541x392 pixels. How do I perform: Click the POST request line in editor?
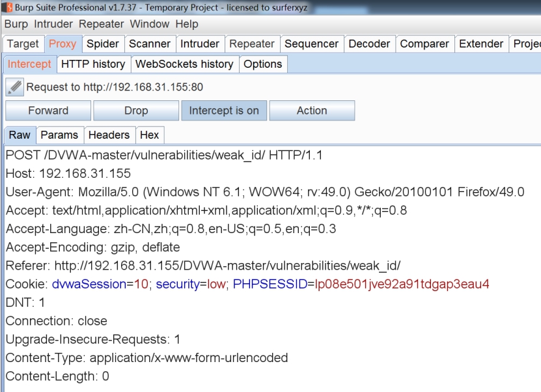click(164, 155)
